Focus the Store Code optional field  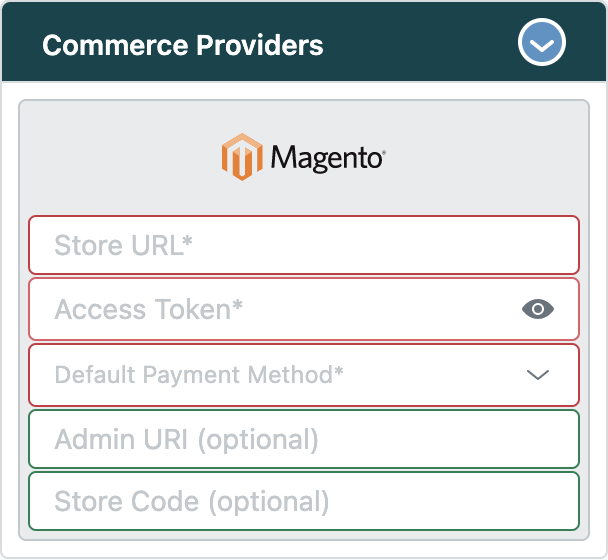pos(304,501)
